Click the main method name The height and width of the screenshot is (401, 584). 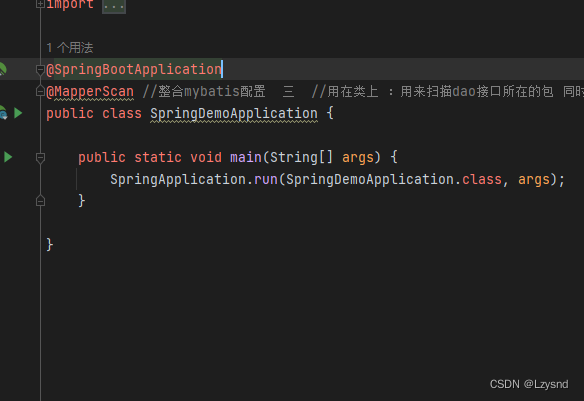pyautogui.click(x=246, y=157)
